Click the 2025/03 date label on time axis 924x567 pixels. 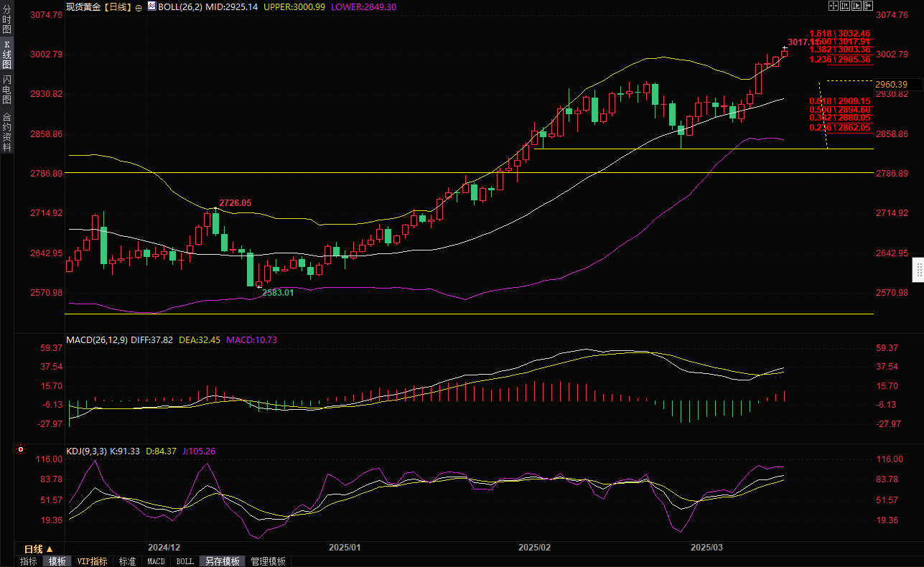click(706, 547)
